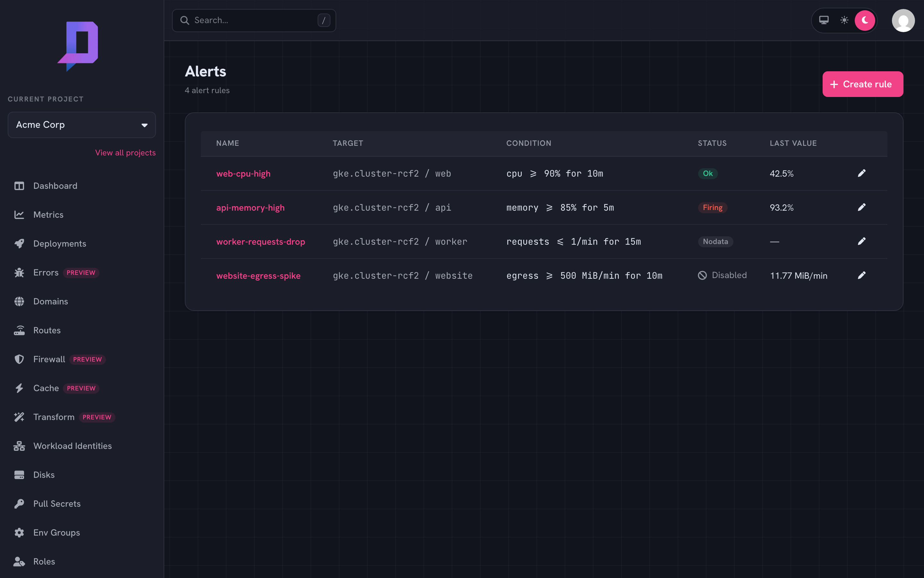Screen dimensions: 924x578
Task: Click the PREVIEW badge next to Errors
Action: [x=81, y=273]
